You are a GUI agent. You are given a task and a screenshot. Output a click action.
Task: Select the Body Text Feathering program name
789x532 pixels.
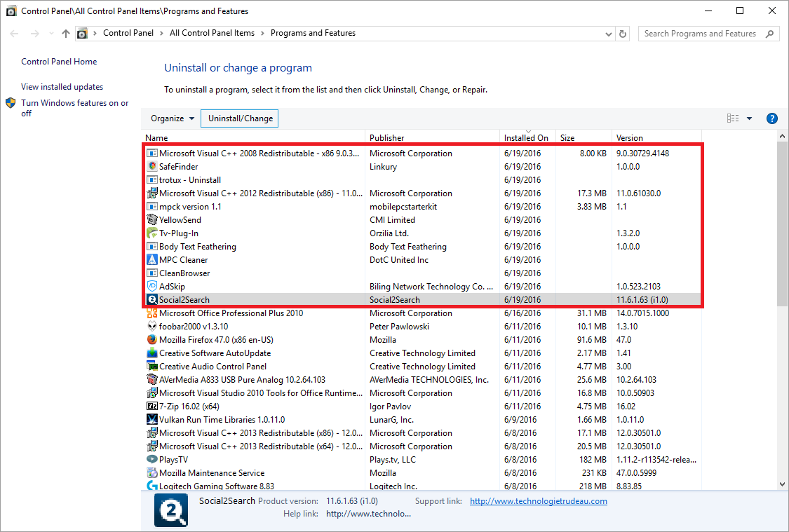(197, 247)
